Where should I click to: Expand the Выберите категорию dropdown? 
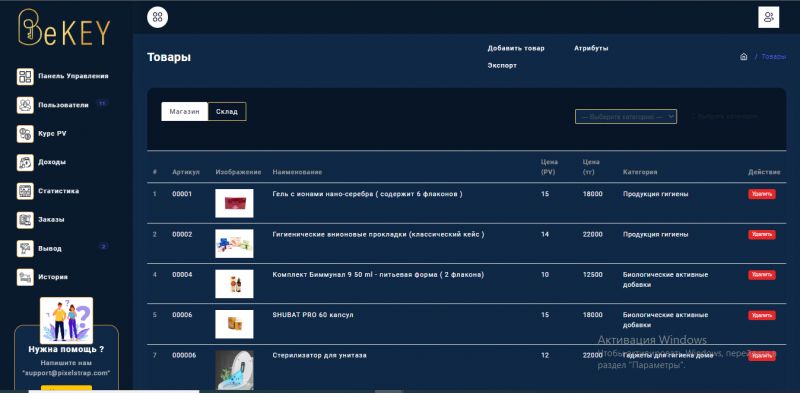[x=626, y=117]
